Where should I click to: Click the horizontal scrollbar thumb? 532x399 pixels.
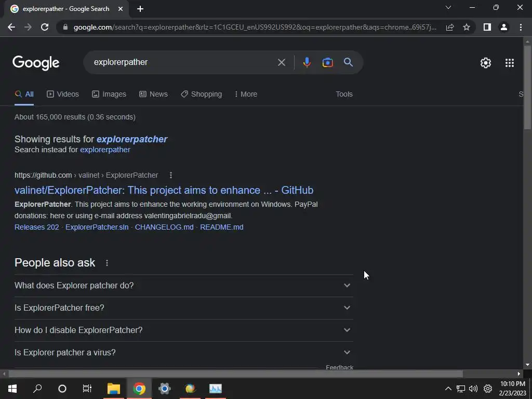pos(235,374)
